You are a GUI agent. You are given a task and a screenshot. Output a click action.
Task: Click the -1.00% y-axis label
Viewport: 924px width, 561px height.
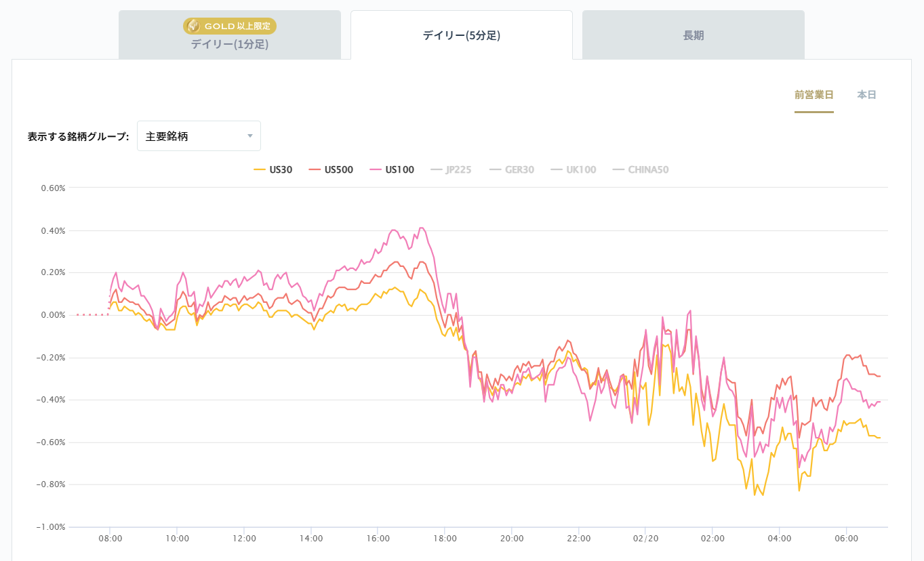52,527
